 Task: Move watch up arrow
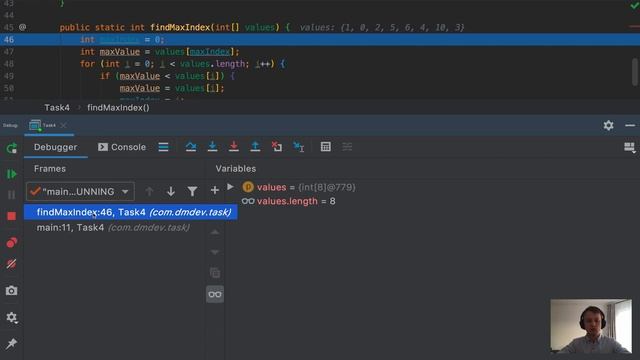click(x=215, y=233)
